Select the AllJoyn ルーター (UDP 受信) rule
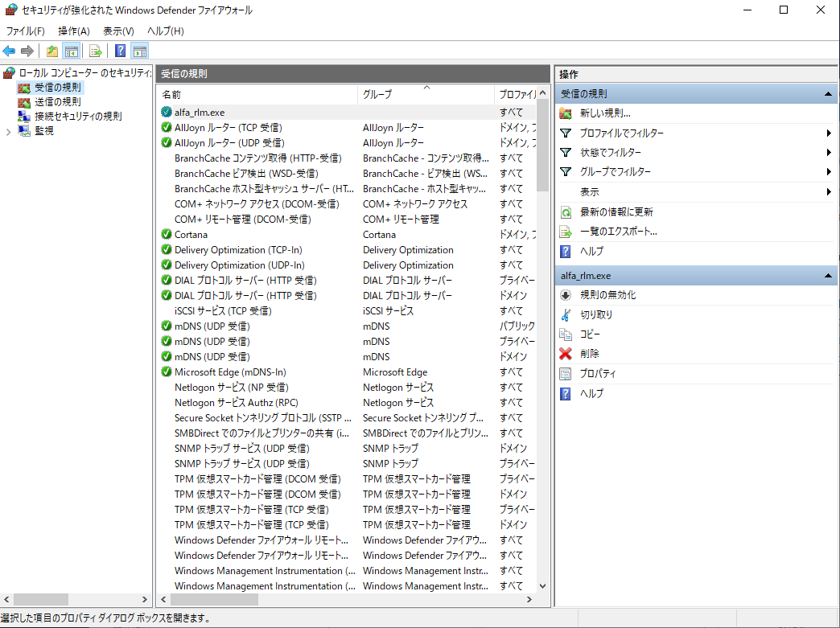The image size is (840, 628). [x=348, y=143]
